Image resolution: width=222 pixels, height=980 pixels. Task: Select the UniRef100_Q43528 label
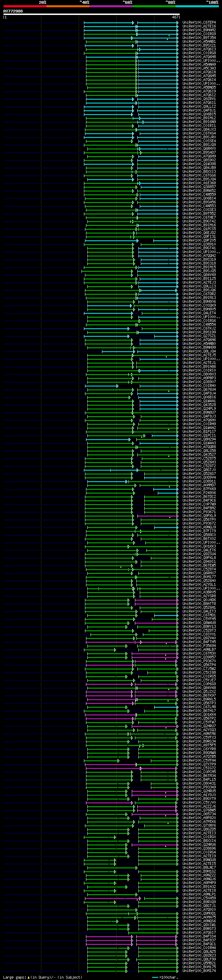[x=199, y=405]
